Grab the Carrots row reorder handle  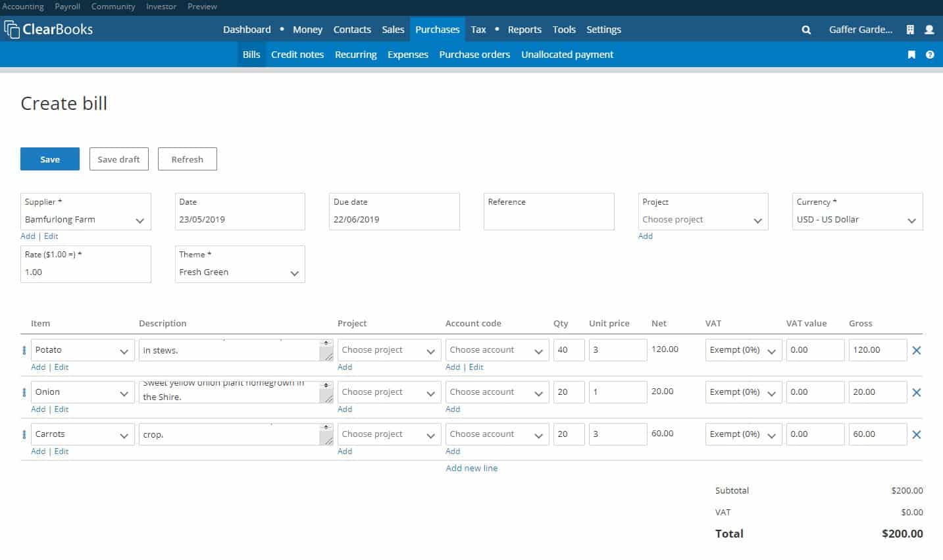(24, 434)
